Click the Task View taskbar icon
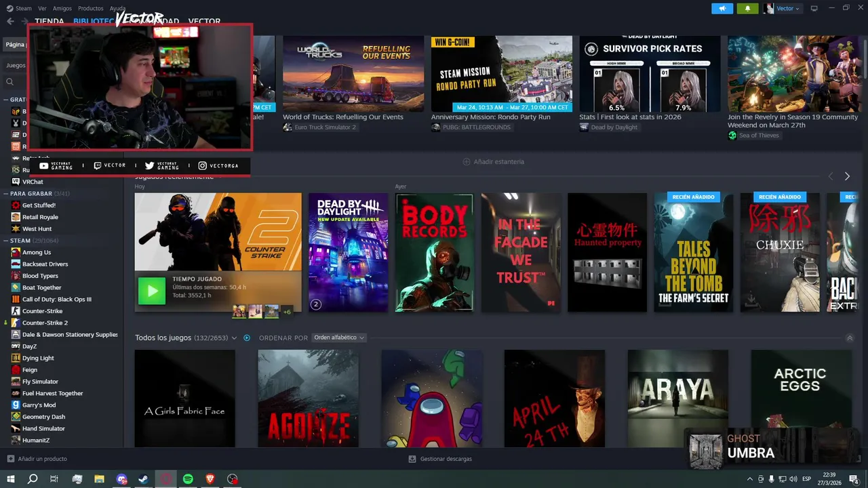 54,479
